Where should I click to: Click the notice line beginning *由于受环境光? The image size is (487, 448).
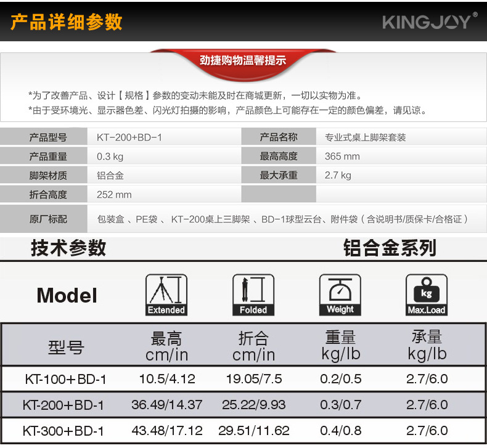[228, 110]
